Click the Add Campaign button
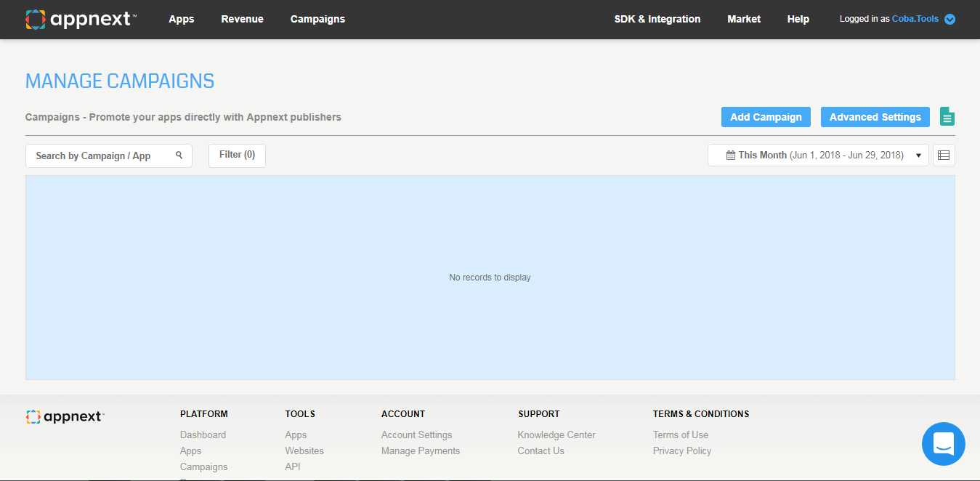 (x=766, y=117)
